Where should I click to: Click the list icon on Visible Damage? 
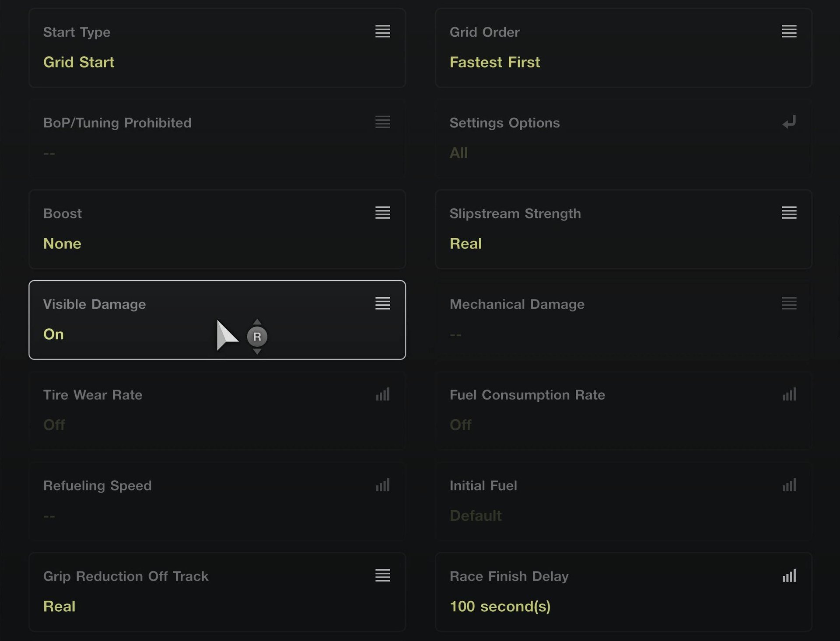382,303
